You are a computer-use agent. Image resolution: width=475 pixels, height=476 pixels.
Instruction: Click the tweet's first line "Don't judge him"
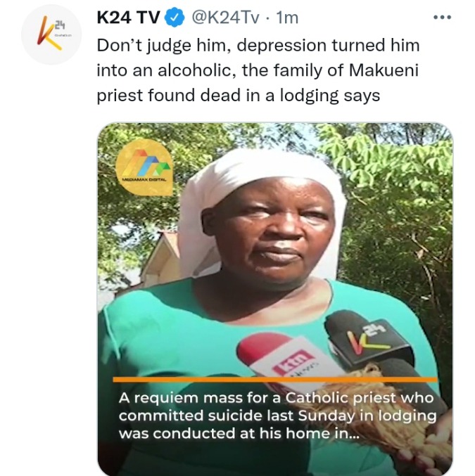click(258, 46)
